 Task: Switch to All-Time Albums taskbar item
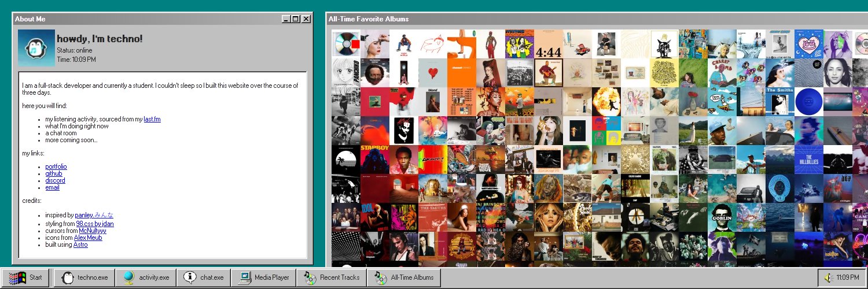(x=404, y=277)
